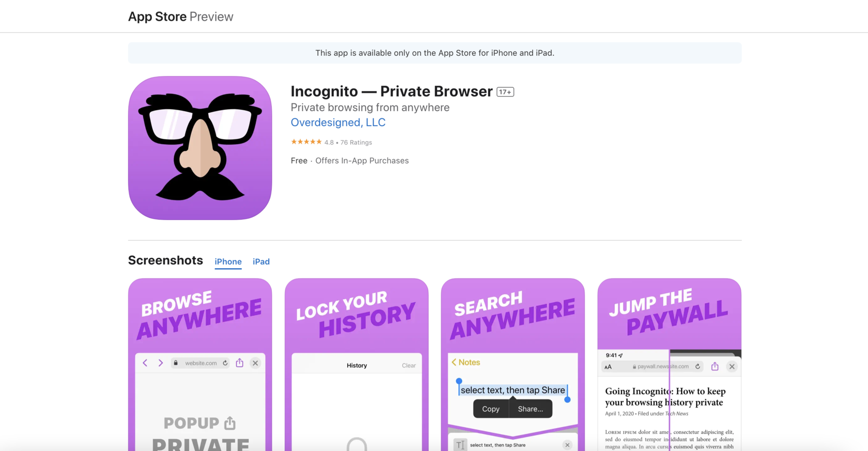Click X close icon in website.com toolbar
This screenshot has width=868, height=451.
(255, 363)
